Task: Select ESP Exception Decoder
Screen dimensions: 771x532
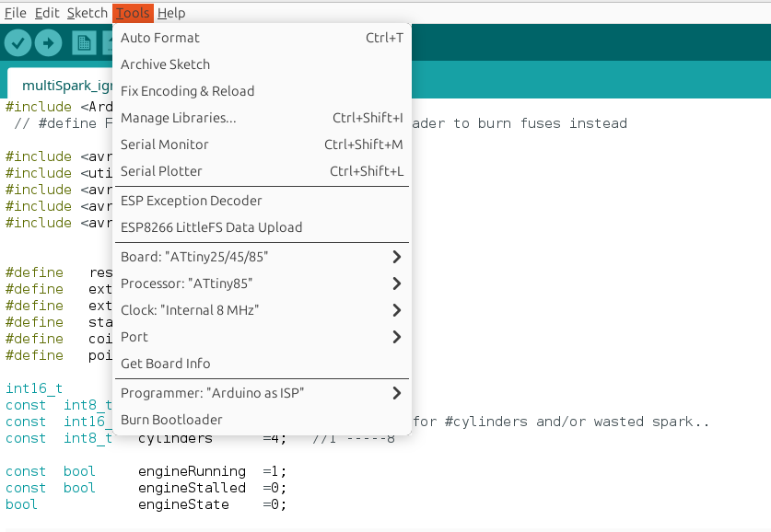Action: point(192,201)
